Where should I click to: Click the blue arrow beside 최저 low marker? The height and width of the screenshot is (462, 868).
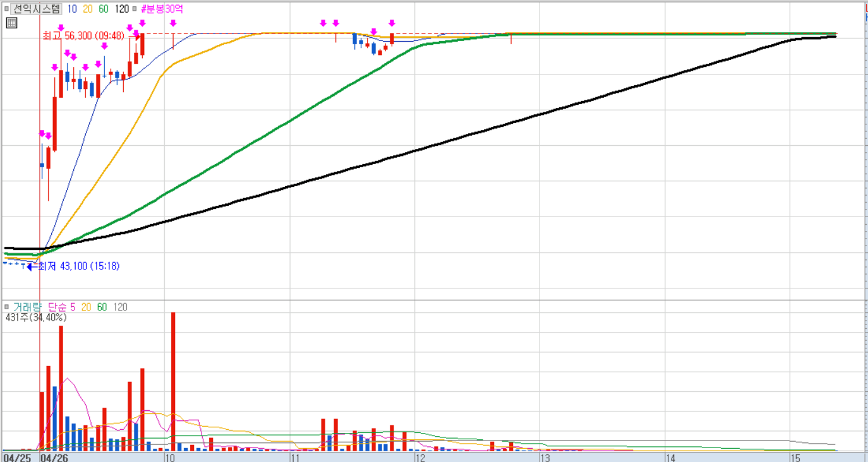click(x=31, y=266)
